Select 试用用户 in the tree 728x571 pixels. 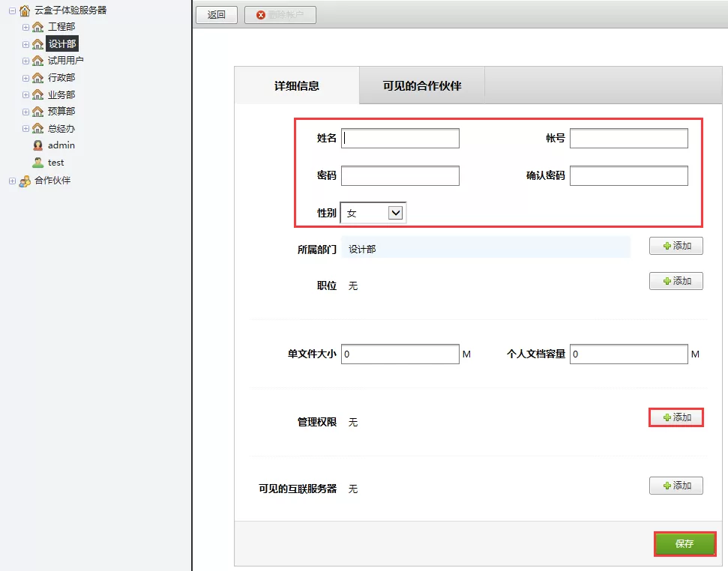pos(65,61)
